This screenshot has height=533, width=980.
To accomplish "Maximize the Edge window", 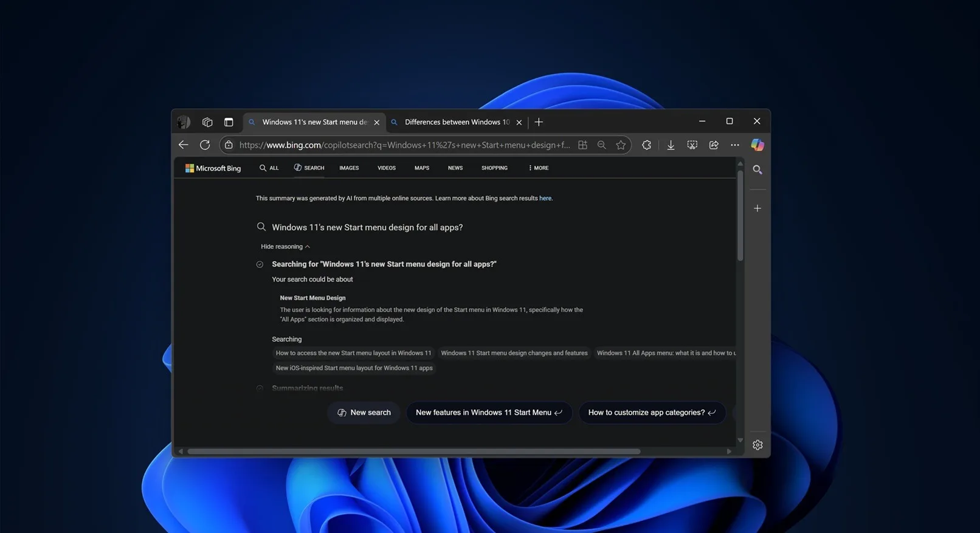I will pyautogui.click(x=730, y=122).
